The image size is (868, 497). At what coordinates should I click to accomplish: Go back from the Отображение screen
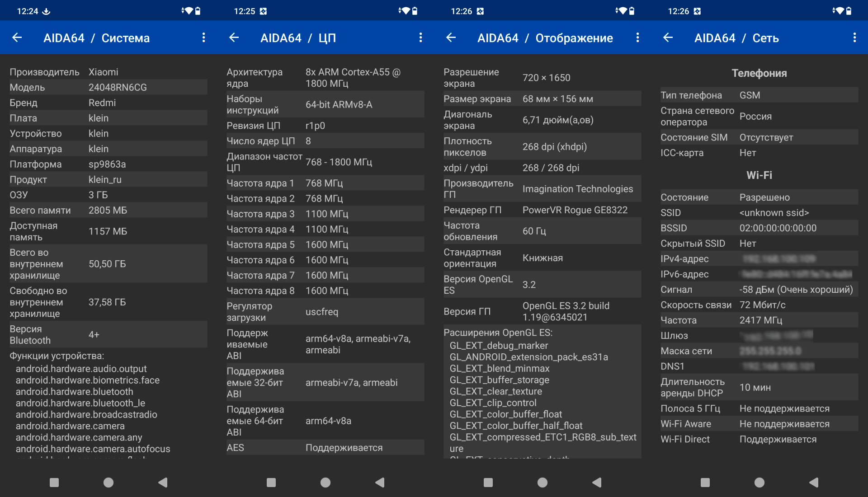pos(451,38)
